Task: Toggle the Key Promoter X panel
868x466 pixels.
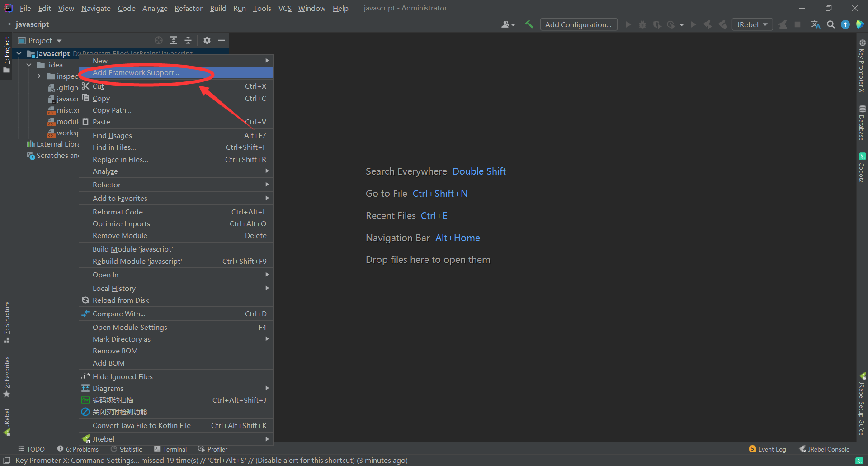Action: [x=863, y=70]
